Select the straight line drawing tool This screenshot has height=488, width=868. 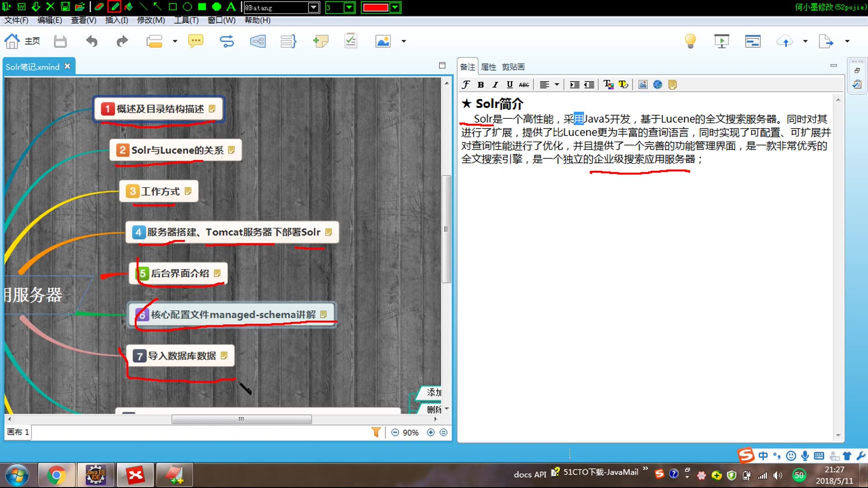(143, 7)
